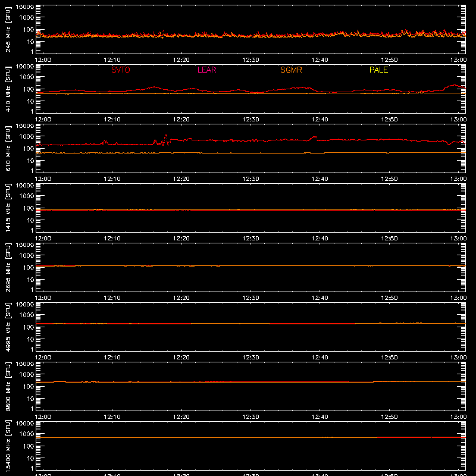Select the 15400 MHz [SFU] axis title

8,446
